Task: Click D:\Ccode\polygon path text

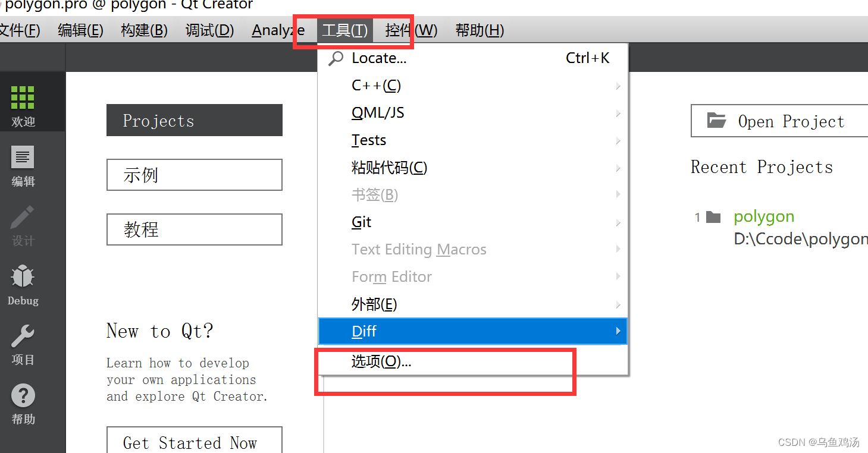Action: point(801,240)
